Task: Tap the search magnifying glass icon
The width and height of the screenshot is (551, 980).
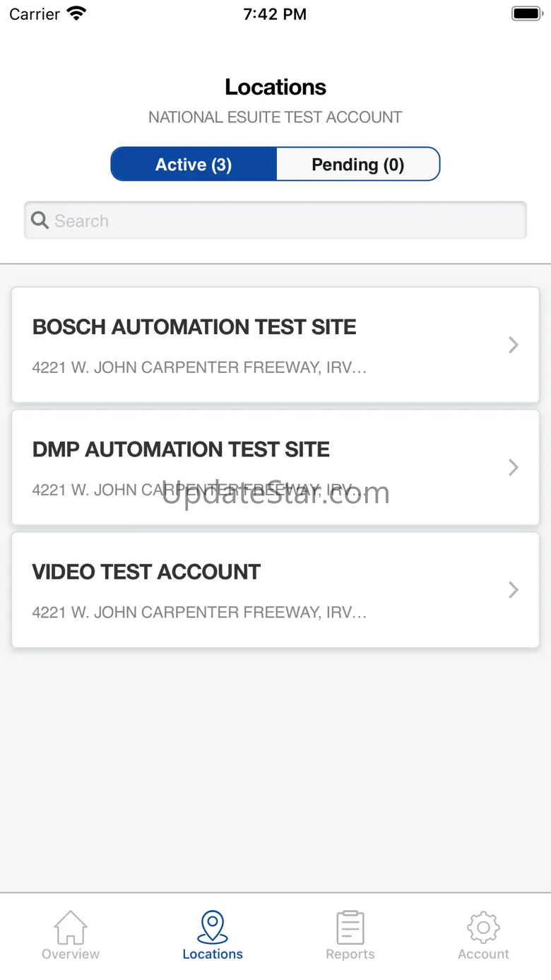Action: point(40,220)
